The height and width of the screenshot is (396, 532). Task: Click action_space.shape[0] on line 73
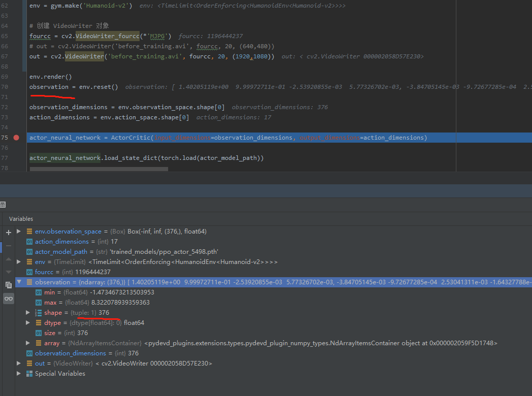pyautogui.click(x=152, y=117)
